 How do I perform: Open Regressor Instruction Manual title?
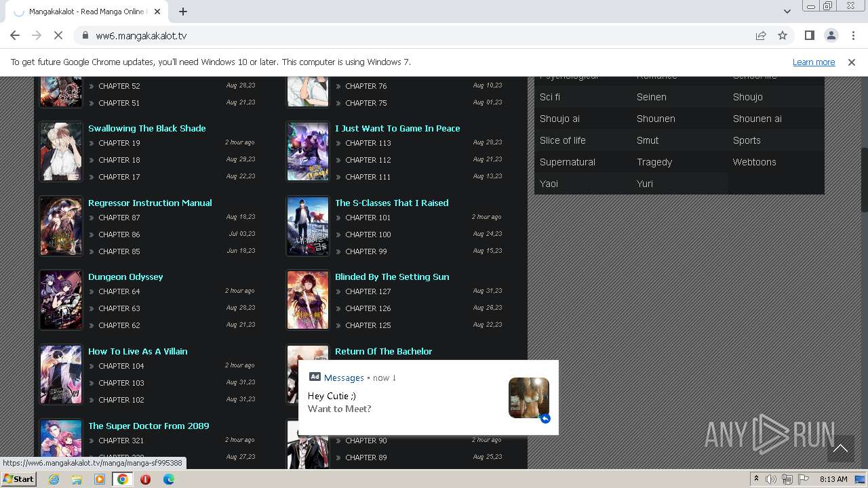coord(150,203)
